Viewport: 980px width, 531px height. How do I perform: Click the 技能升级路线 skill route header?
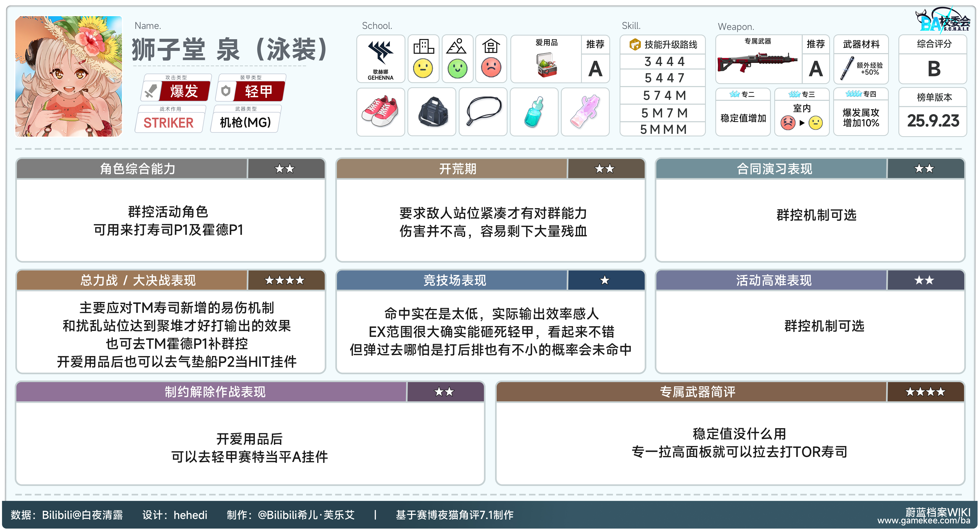pyautogui.click(x=663, y=45)
